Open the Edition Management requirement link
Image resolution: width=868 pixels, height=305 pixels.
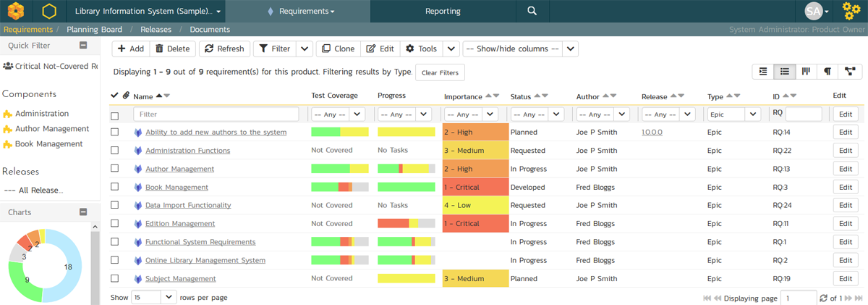180,224
